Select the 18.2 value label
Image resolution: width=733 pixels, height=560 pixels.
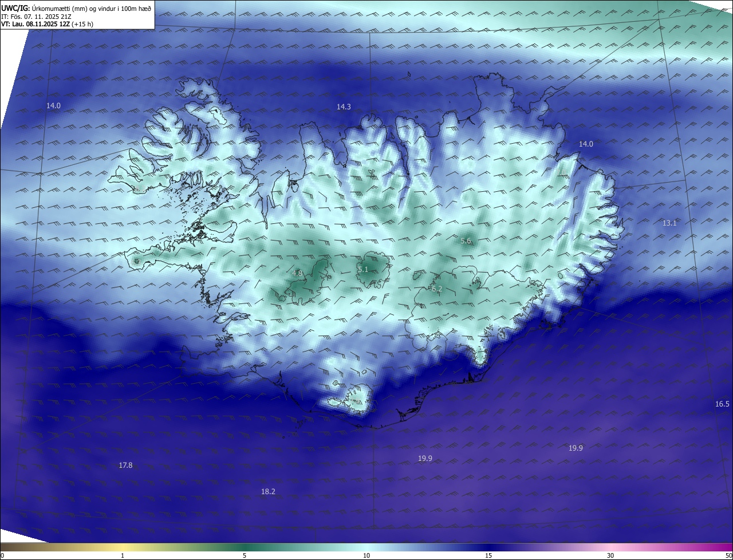[268, 492]
